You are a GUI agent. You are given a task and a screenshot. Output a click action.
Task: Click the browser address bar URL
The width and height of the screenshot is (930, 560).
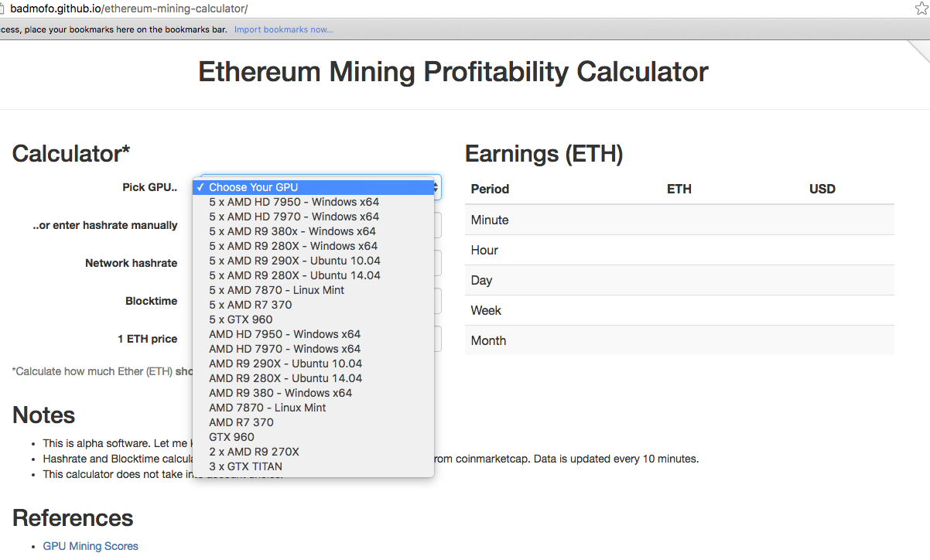(128, 9)
